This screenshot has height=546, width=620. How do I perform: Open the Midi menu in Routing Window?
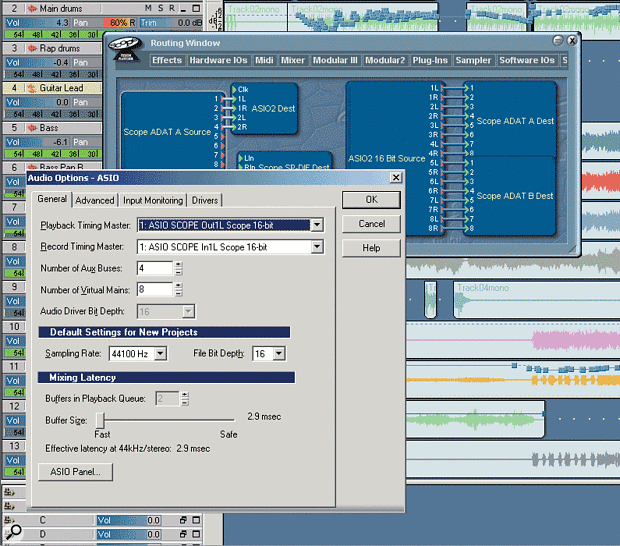[264, 60]
